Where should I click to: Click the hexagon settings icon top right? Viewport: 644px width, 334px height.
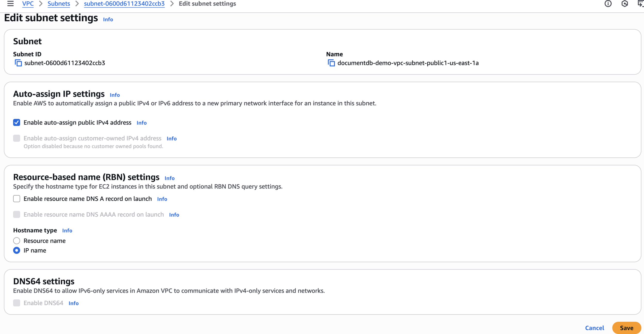625,4
